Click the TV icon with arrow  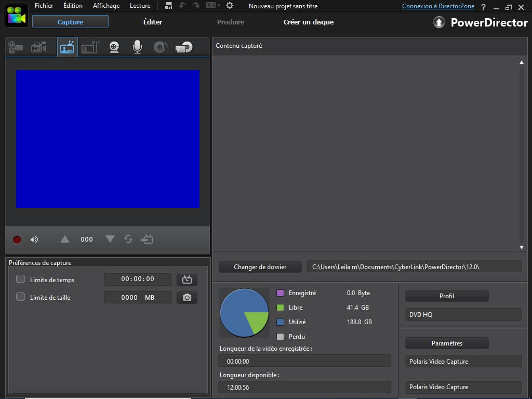tap(147, 239)
